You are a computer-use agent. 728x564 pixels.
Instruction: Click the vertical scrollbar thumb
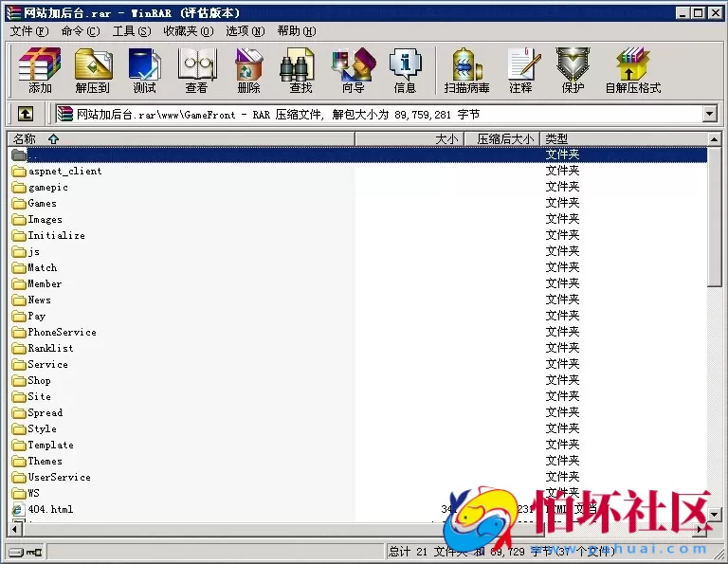coord(714,217)
